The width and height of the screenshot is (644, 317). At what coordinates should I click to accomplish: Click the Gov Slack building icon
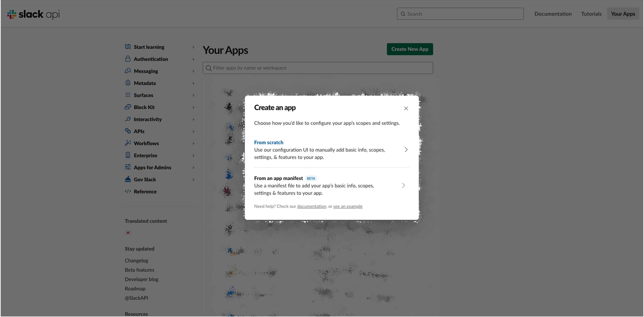pos(128,179)
